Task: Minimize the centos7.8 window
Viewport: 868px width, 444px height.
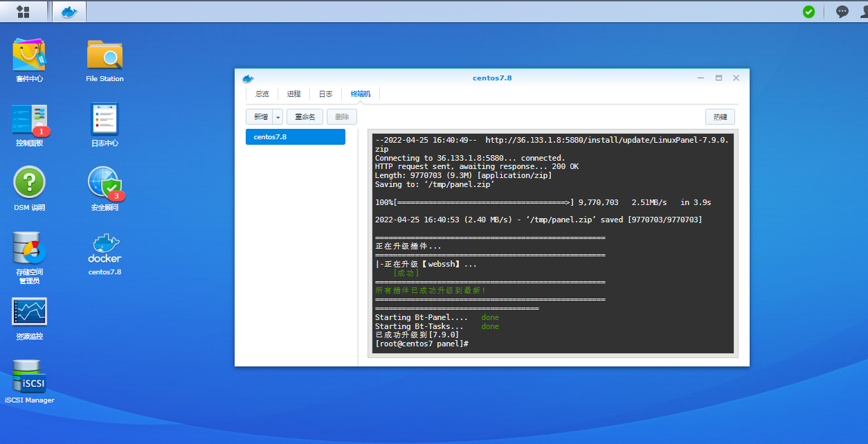Action: point(701,78)
